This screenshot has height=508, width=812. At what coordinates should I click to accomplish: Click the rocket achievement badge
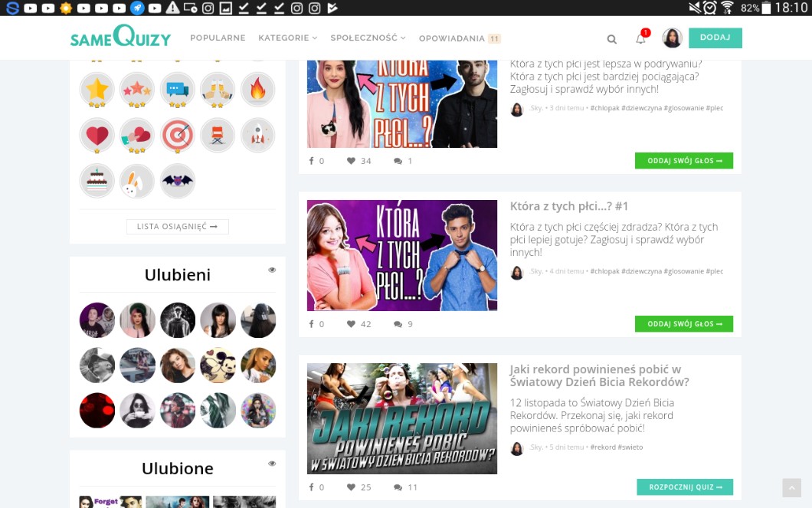[x=257, y=136]
